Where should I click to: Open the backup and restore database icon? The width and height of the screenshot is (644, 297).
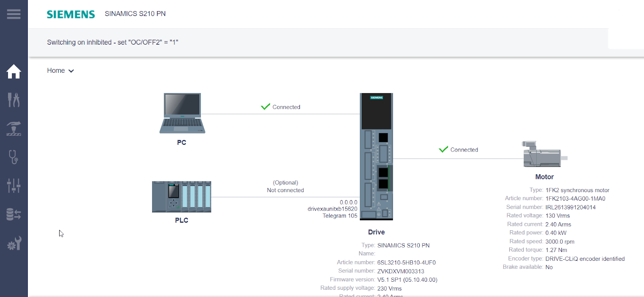[14, 214]
